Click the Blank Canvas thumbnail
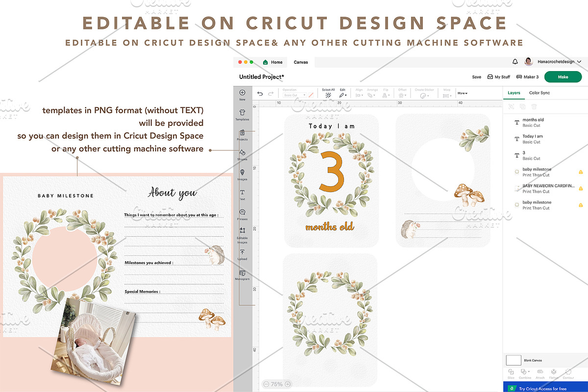The image size is (588, 392). coord(514,360)
